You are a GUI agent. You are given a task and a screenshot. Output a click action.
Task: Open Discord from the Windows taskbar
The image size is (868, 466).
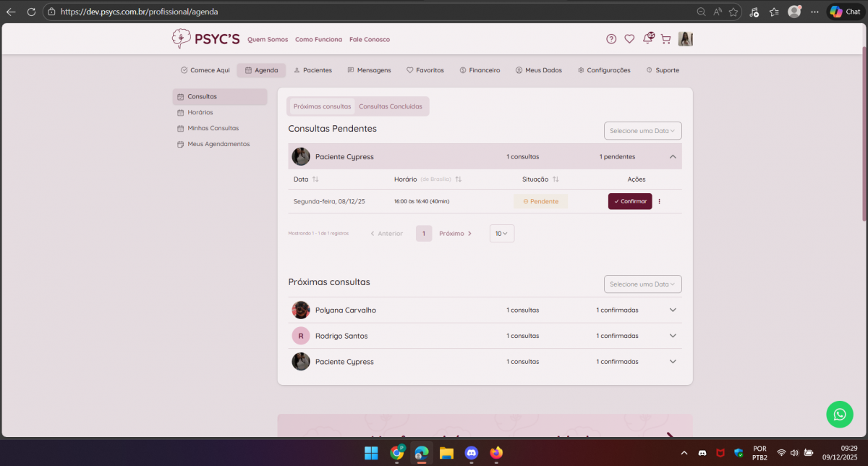[472, 453]
